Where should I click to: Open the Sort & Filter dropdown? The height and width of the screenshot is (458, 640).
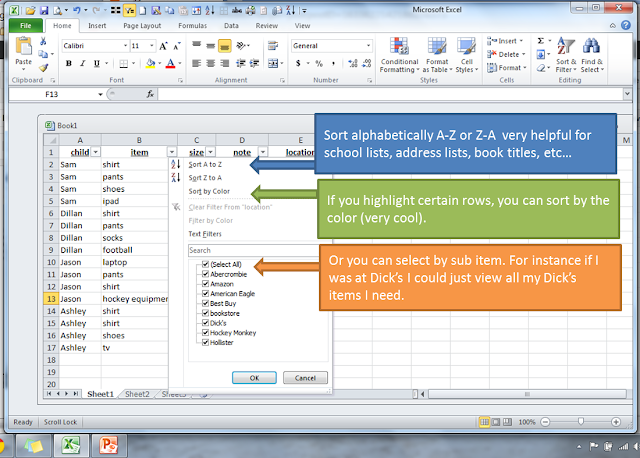coord(566,55)
